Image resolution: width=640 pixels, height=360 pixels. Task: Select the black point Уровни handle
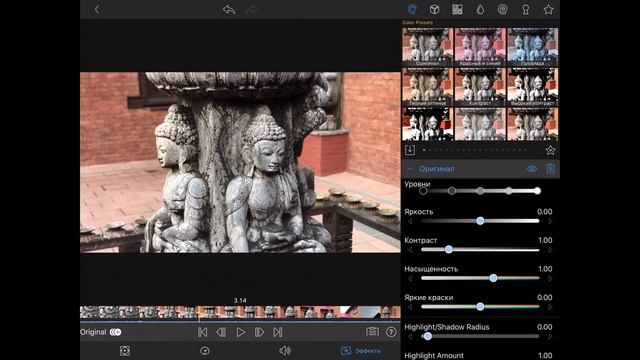click(423, 191)
